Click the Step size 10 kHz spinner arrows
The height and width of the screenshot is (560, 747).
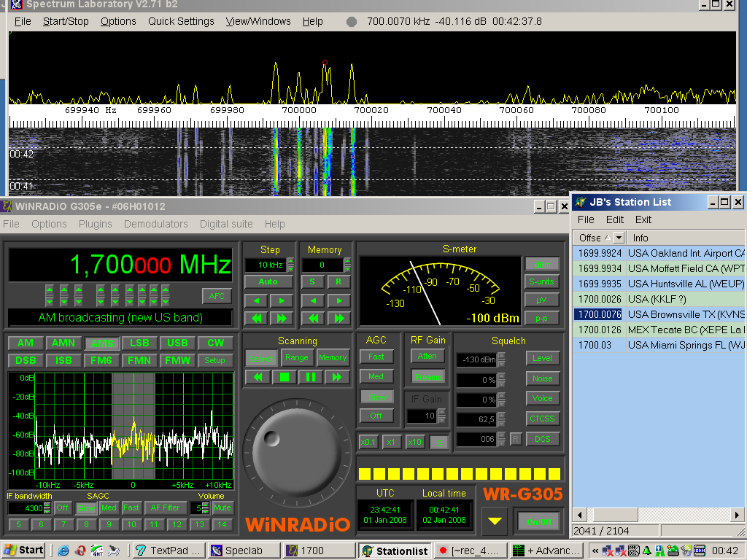click(x=291, y=265)
